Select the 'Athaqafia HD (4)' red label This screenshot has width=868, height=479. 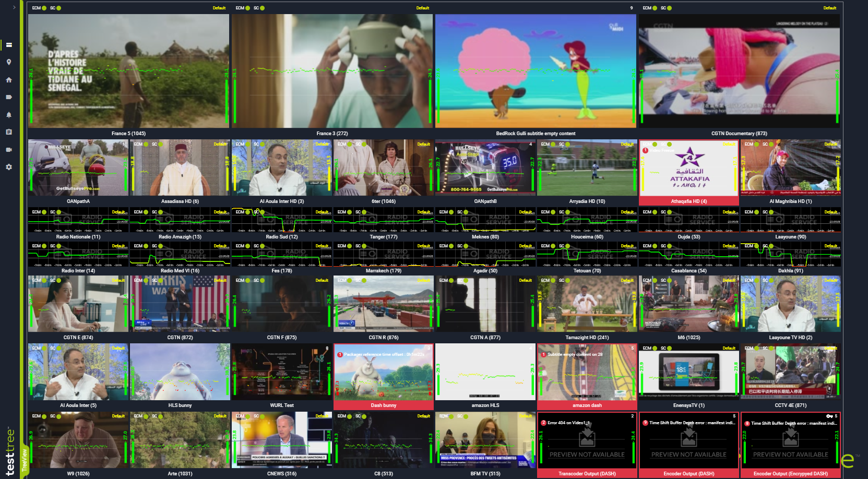coord(689,201)
